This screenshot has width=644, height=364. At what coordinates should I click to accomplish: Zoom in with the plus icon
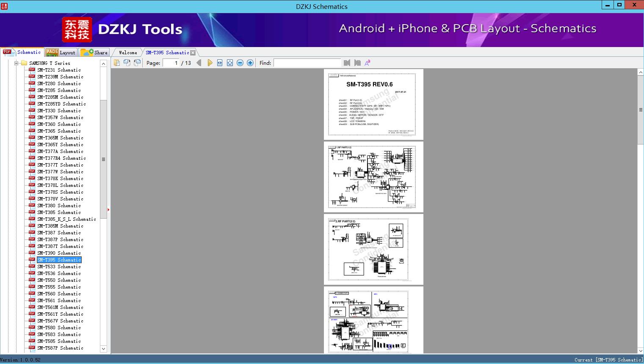(x=250, y=63)
